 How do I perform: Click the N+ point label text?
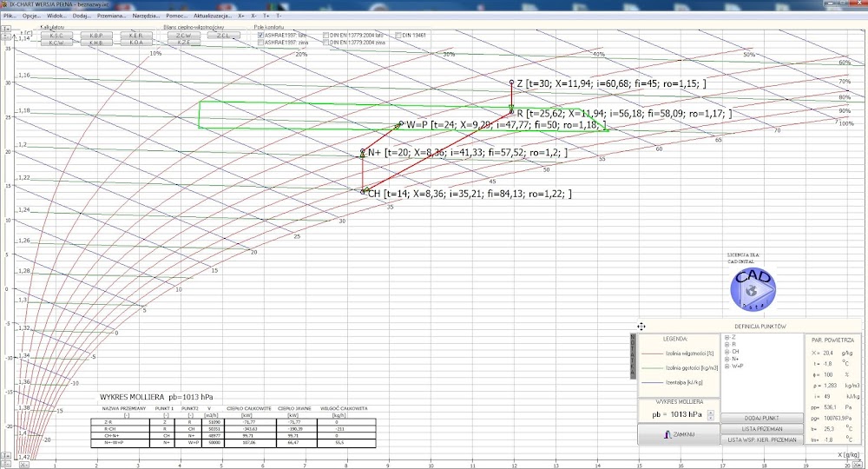point(468,152)
